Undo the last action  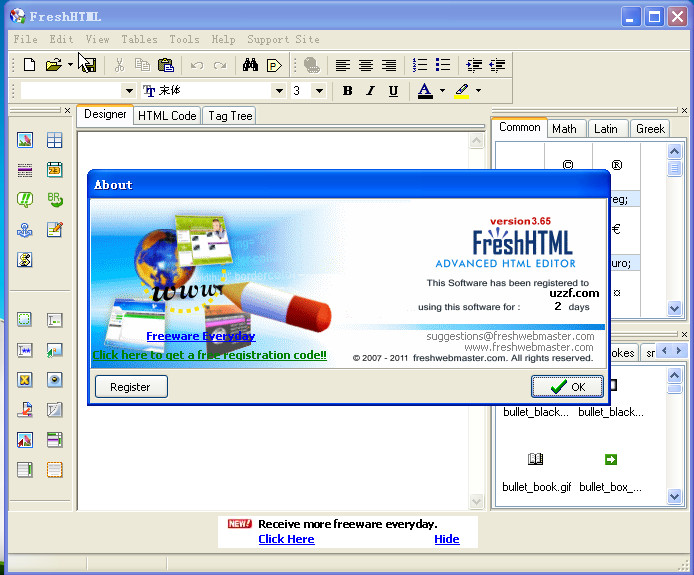tap(197, 66)
